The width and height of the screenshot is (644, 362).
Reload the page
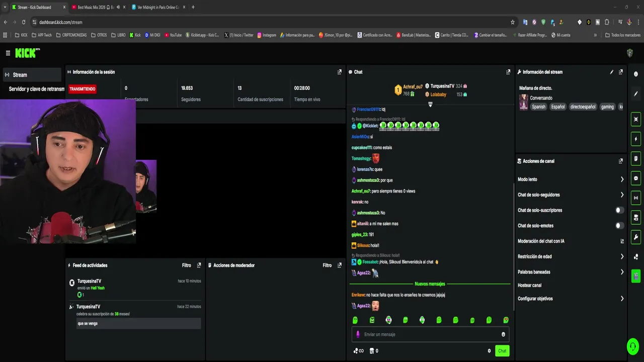tap(23, 22)
